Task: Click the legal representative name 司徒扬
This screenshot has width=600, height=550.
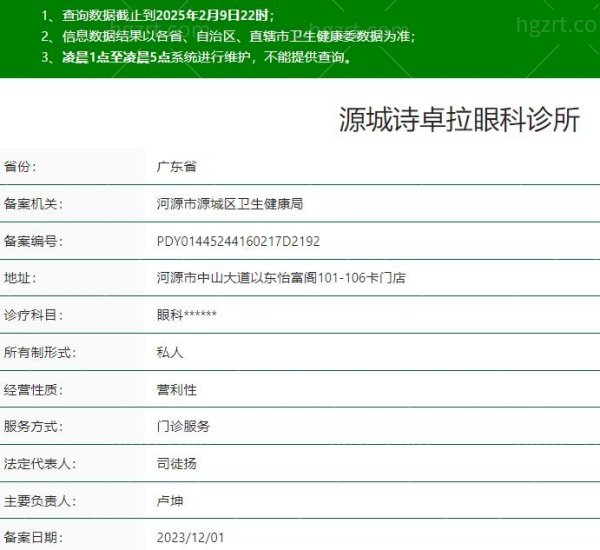Action: pos(177,464)
